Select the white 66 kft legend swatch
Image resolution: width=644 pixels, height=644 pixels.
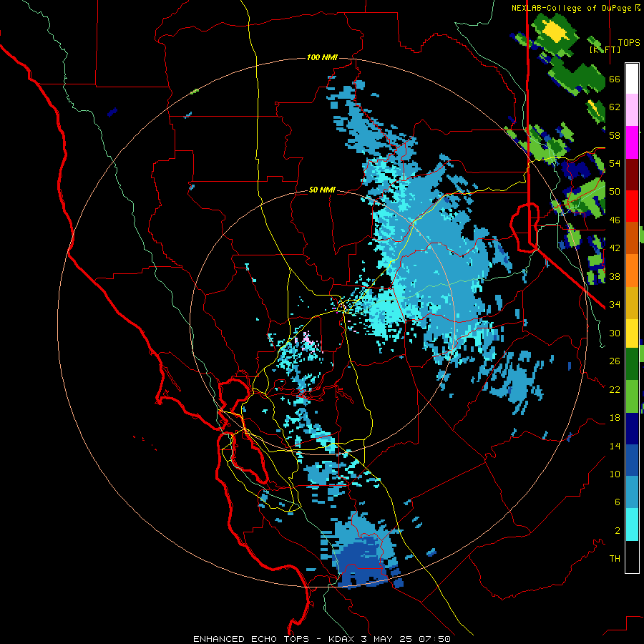632,79
